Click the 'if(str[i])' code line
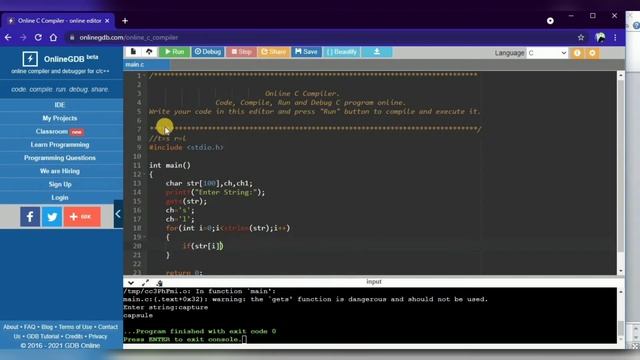The image size is (640, 360). coord(203,246)
